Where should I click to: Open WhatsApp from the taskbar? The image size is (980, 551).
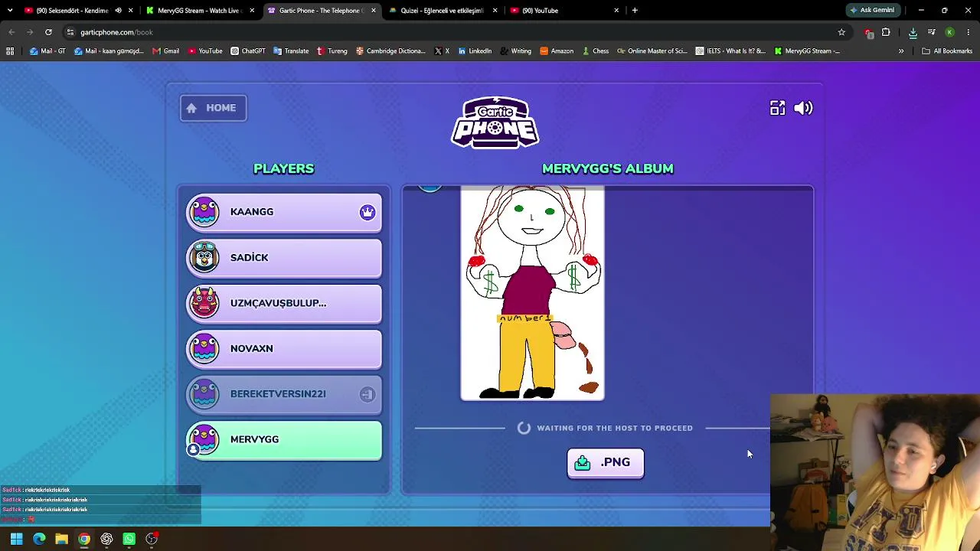tap(129, 539)
